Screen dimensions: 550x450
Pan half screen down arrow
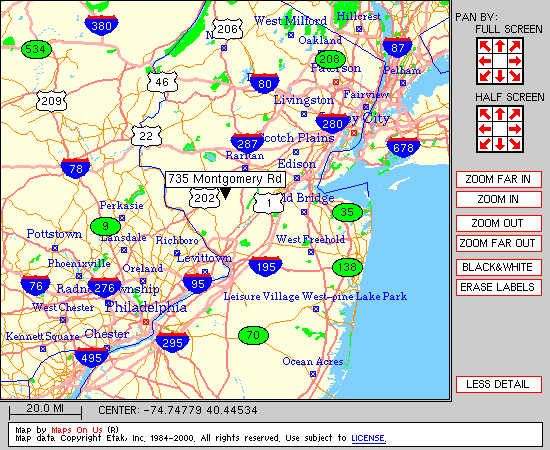pyautogui.click(x=500, y=143)
